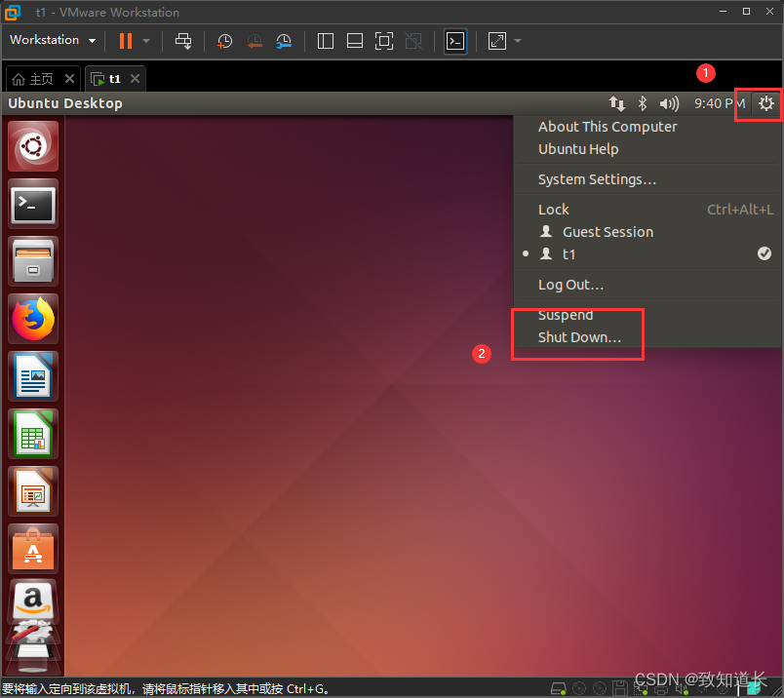Show or hide the library panel
Viewport: 784px width, 698px height.
[325, 40]
